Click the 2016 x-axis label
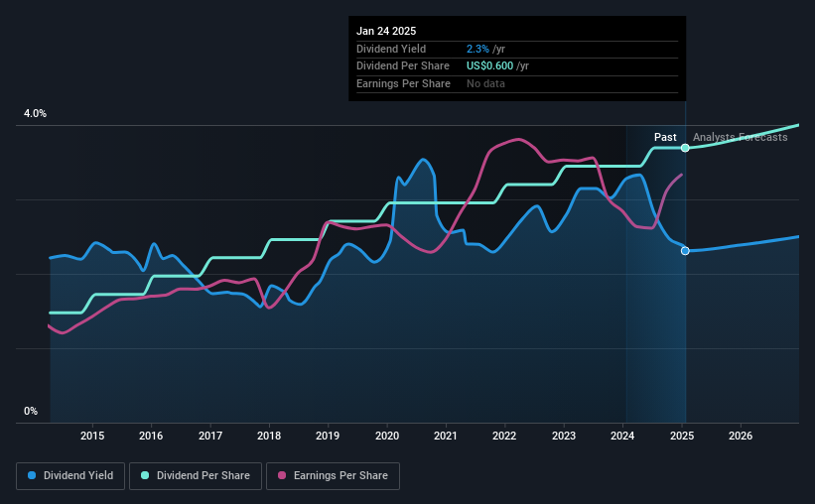This screenshot has width=815, height=504. coord(151,436)
